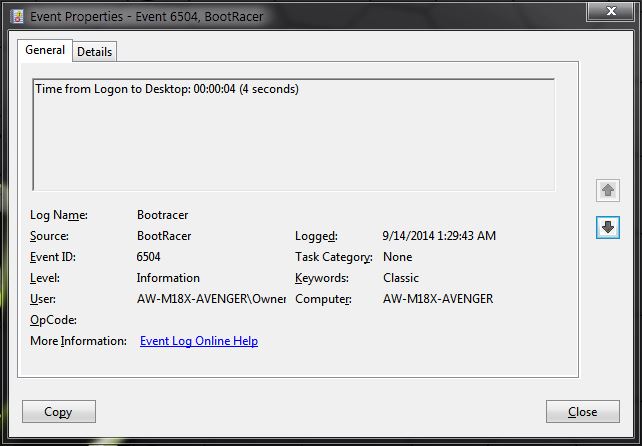Click inside the event description text box
The height and width of the screenshot is (446, 642).
(x=294, y=134)
